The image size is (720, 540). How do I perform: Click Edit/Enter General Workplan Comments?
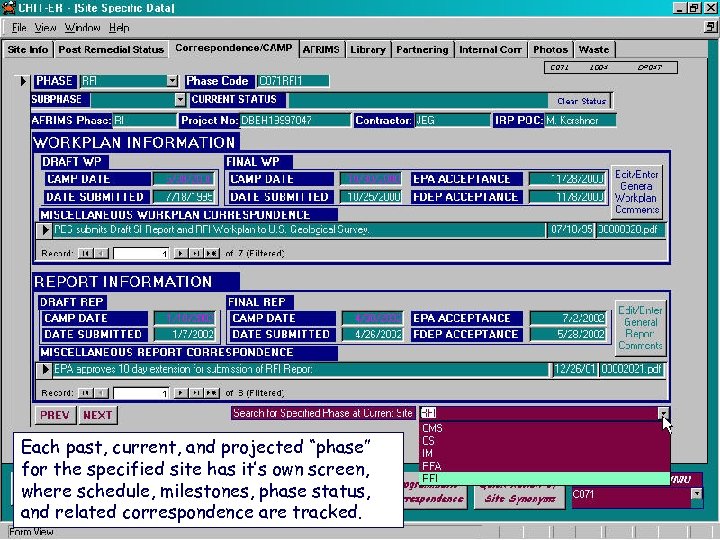637,192
